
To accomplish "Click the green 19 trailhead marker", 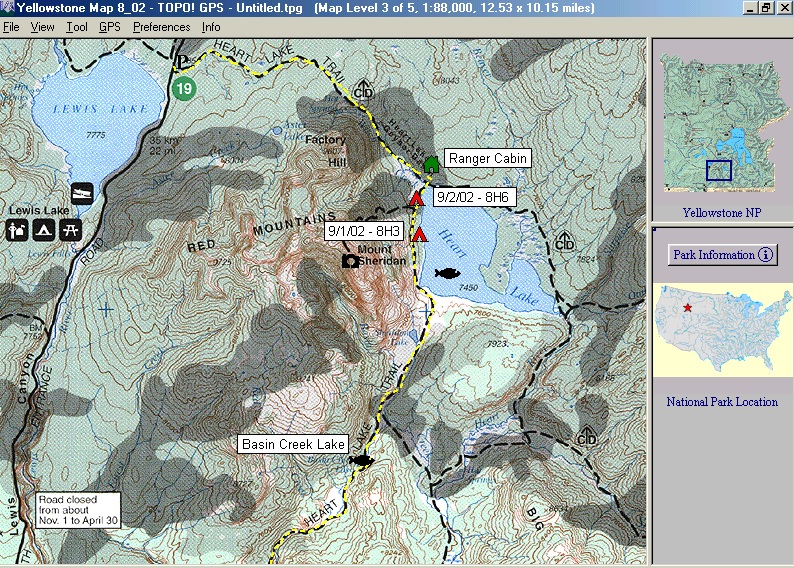I will [x=183, y=88].
